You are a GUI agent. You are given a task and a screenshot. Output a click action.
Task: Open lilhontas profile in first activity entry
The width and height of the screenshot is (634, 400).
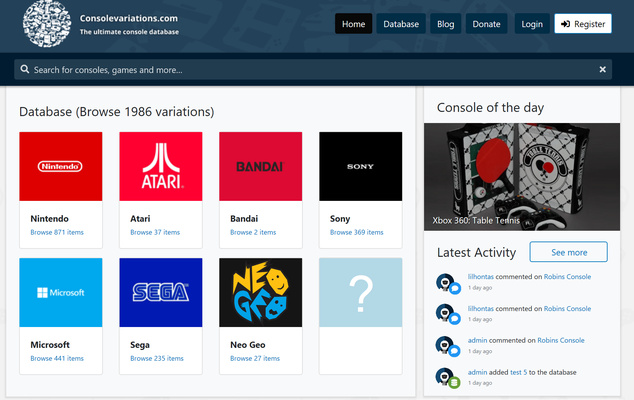[481, 277]
